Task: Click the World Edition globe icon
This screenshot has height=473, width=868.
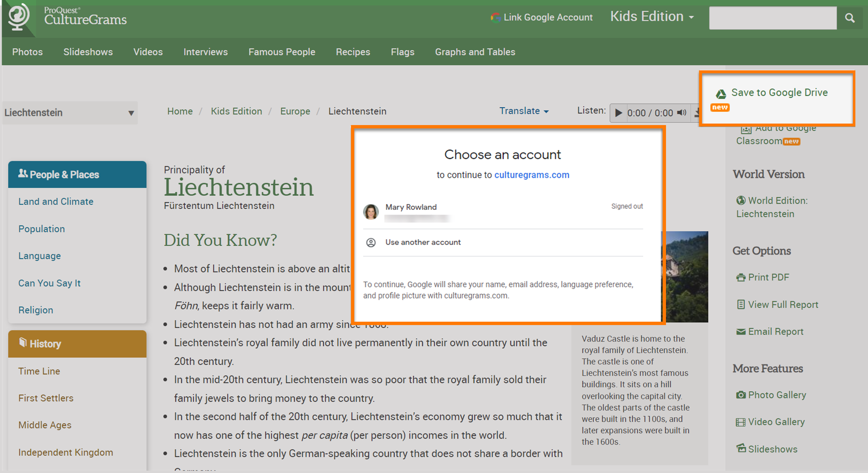Action: (741, 200)
